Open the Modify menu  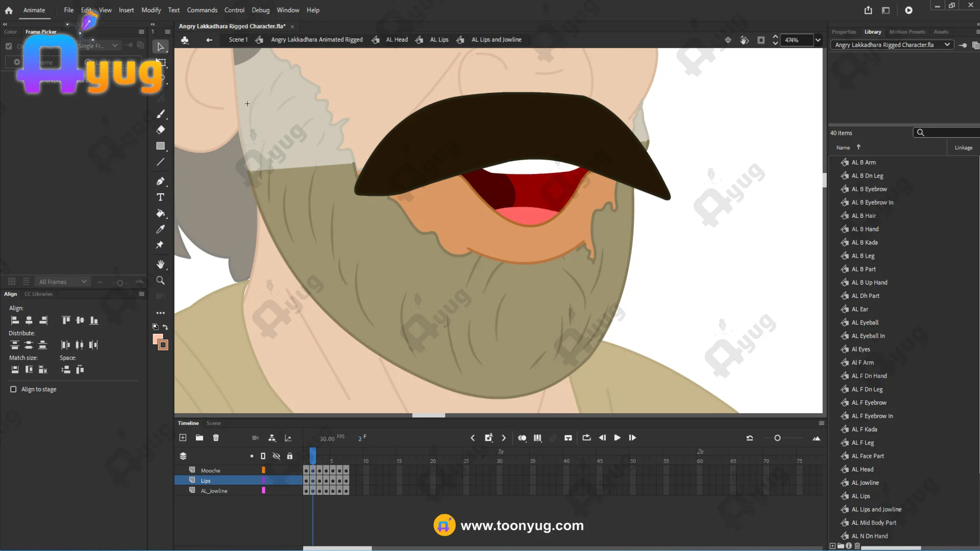151,10
